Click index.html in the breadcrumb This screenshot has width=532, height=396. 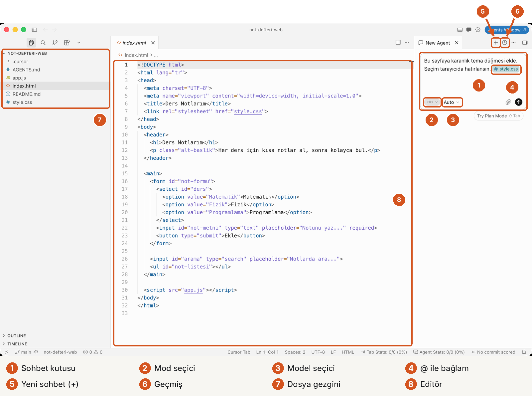[x=136, y=55]
